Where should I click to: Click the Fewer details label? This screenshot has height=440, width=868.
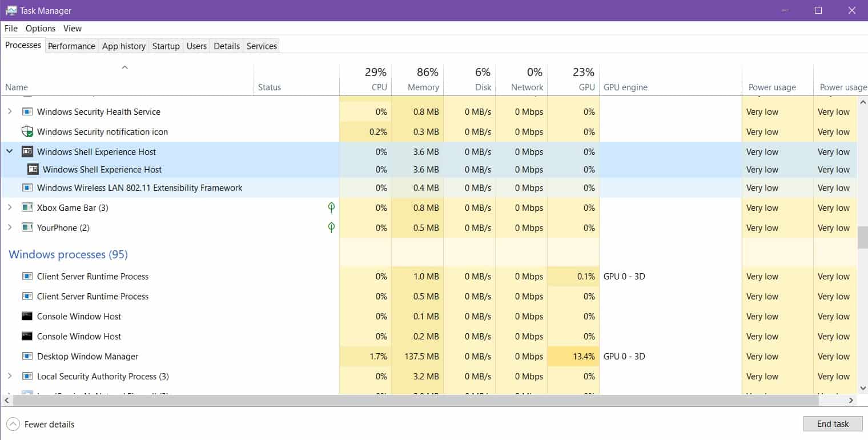point(49,425)
